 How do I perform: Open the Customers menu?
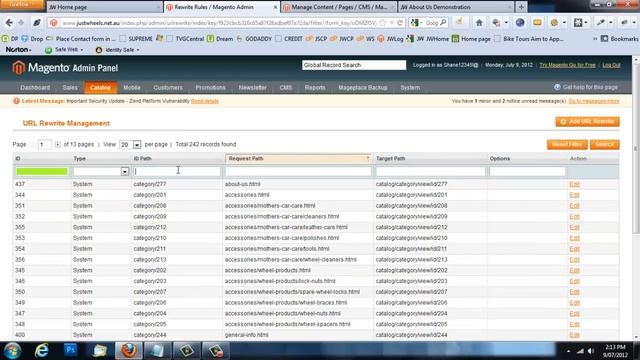pyautogui.click(x=168, y=88)
